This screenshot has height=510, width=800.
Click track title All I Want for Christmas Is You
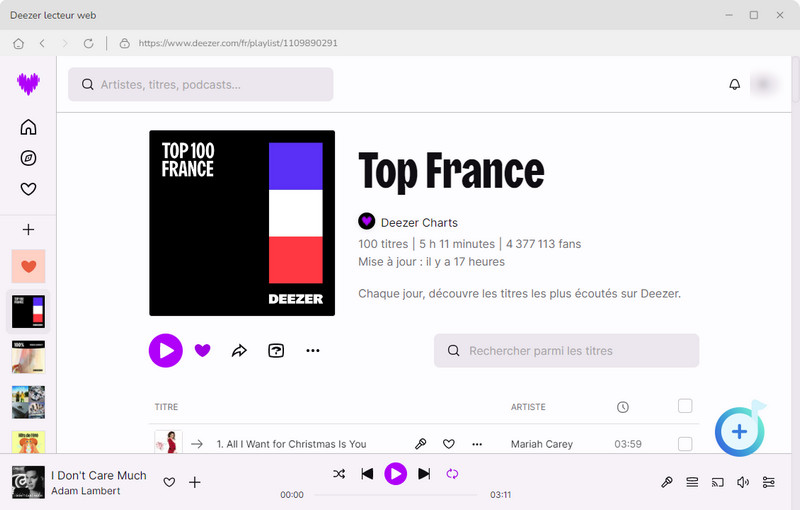pos(291,444)
